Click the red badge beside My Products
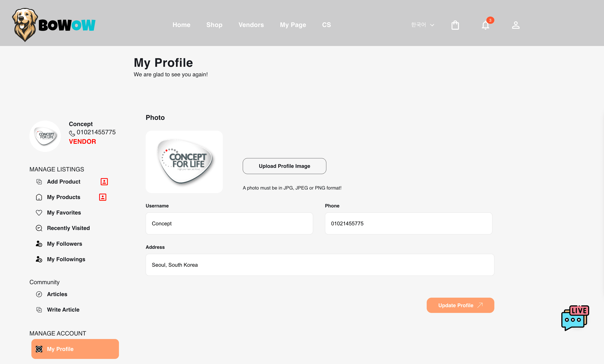The width and height of the screenshot is (604, 364). [x=103, y=197]
